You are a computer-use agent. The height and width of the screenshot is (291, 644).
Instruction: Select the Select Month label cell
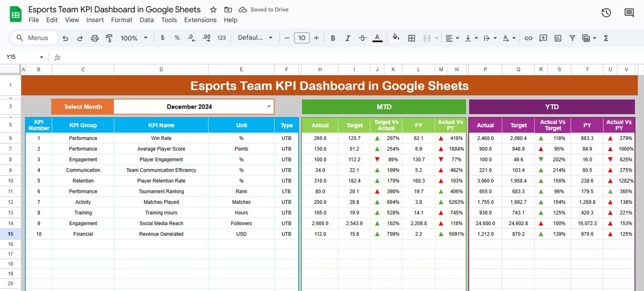(83, 107)
